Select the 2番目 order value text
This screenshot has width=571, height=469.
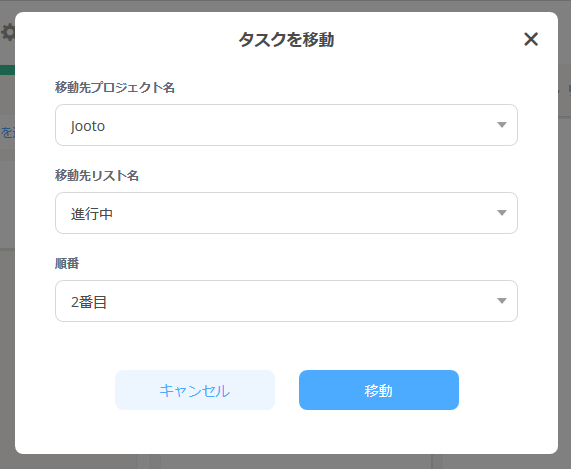(x=89, y=302)
